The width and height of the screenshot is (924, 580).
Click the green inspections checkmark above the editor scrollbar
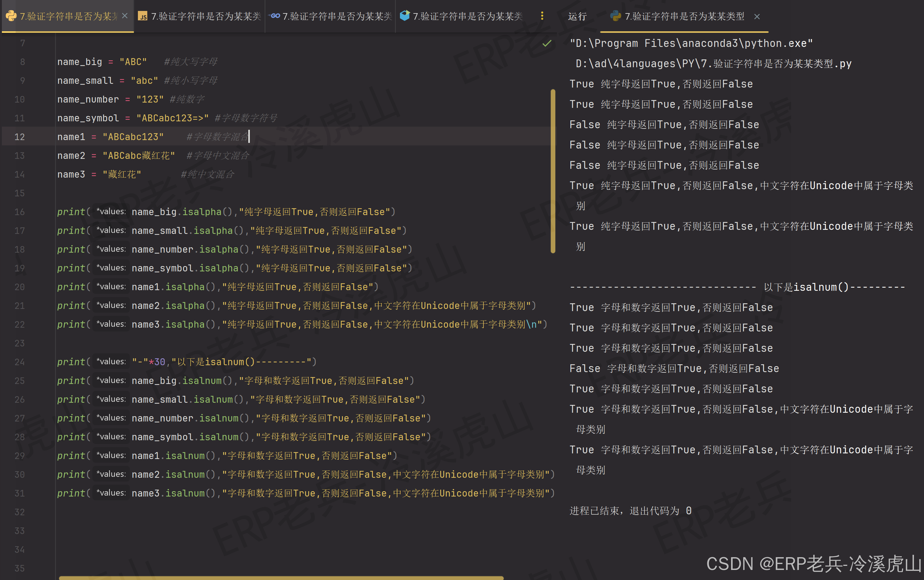(x=546, y=44)
